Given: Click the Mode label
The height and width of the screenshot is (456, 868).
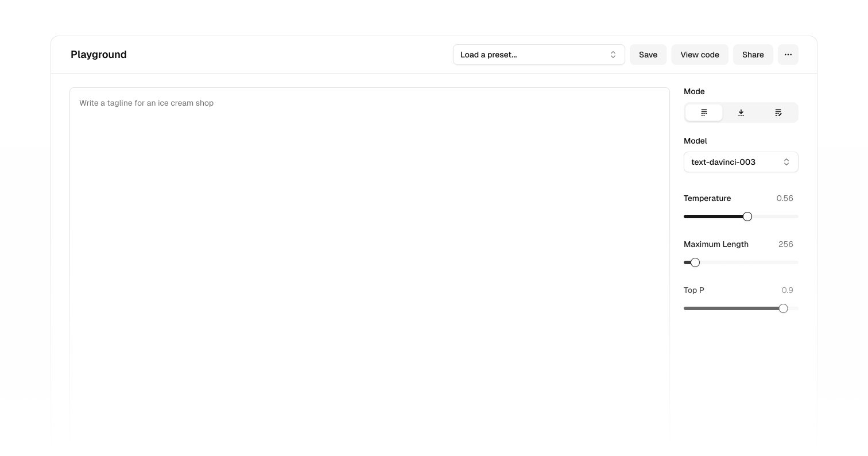Looking at the screenshot, I should click(694, 91).
